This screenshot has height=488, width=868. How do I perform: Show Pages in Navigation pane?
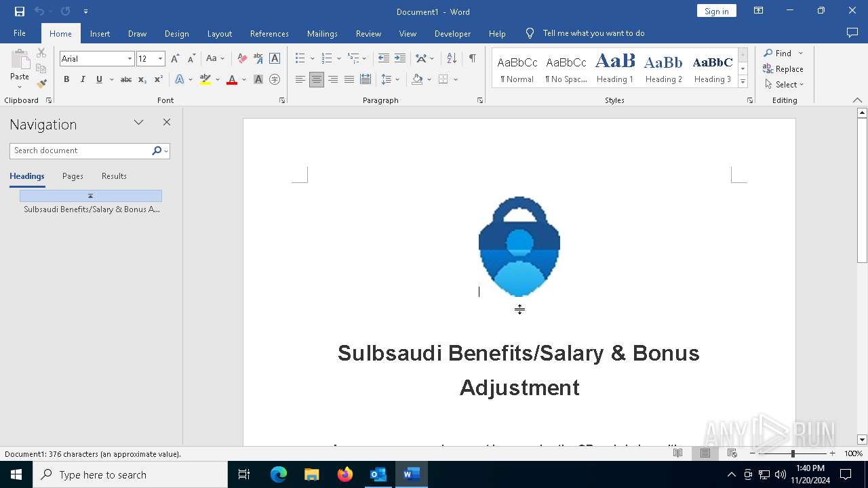pyautogui.click(x=73, y=176)
